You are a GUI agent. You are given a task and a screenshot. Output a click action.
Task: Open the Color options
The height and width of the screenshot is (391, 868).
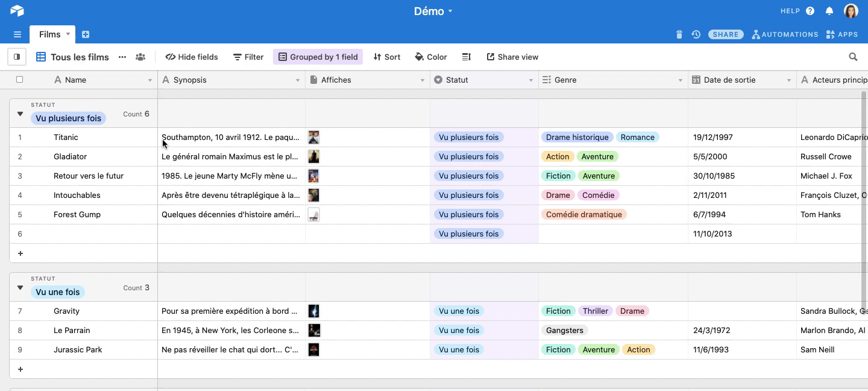point(431,57)
